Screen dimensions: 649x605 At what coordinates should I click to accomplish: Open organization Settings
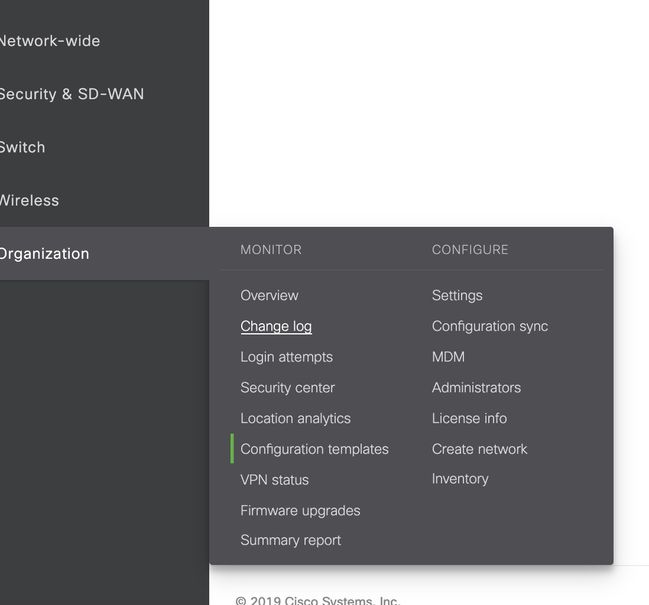pos(457,295)
